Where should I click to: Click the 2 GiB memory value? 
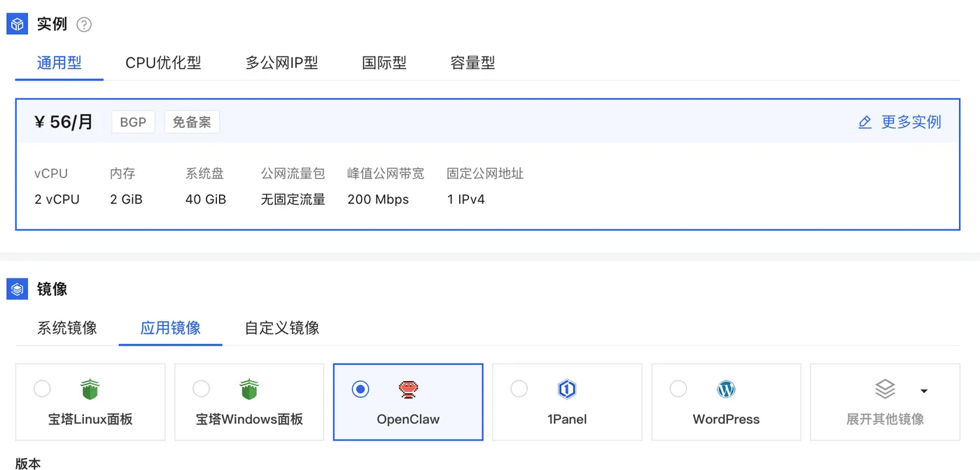pyautogui.click(x=127, y=200)
